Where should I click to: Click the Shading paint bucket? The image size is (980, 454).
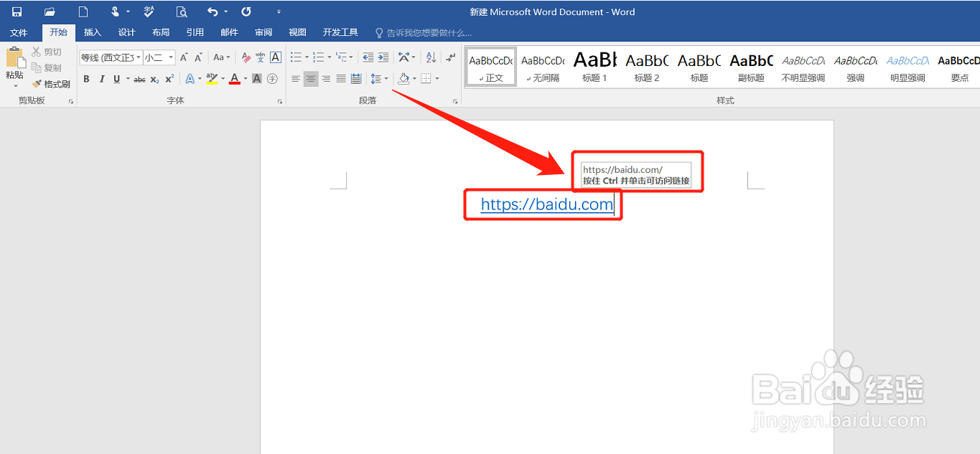[x=403, y=79]
